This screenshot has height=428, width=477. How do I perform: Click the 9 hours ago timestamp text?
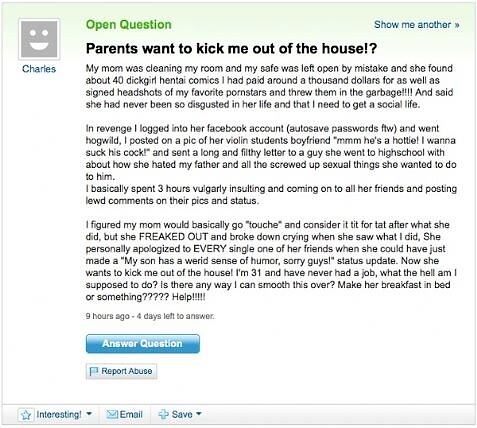(107, 316)
